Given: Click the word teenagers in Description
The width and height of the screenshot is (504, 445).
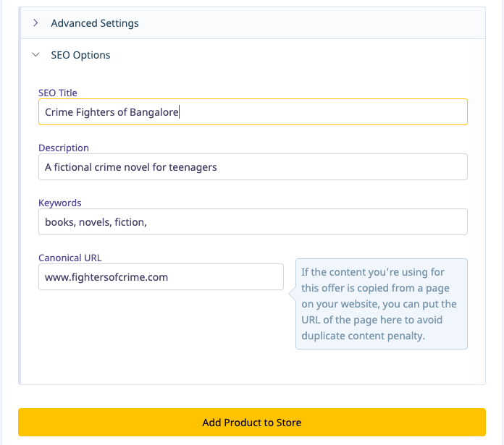Looking at the screenshot, I should click(193, 167).
